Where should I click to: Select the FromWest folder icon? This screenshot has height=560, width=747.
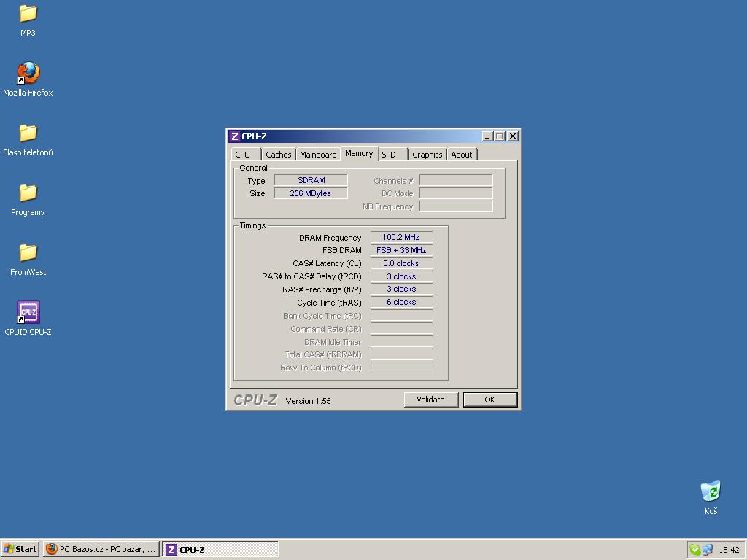coord(28,252)
